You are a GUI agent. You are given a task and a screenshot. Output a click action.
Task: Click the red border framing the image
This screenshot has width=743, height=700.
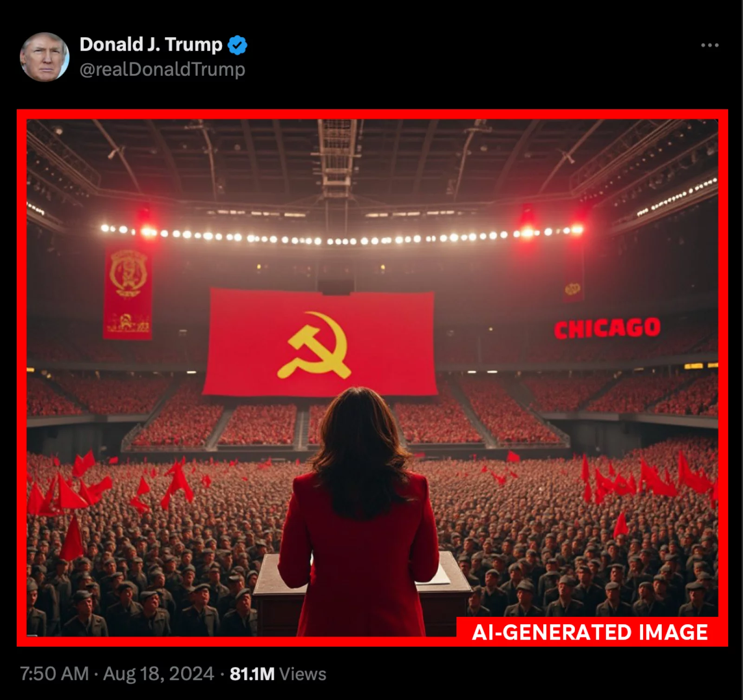tap(372, 114)
